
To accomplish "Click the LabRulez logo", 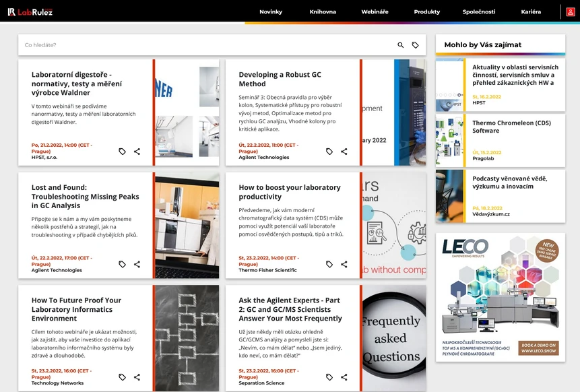I will coord(30,11).
